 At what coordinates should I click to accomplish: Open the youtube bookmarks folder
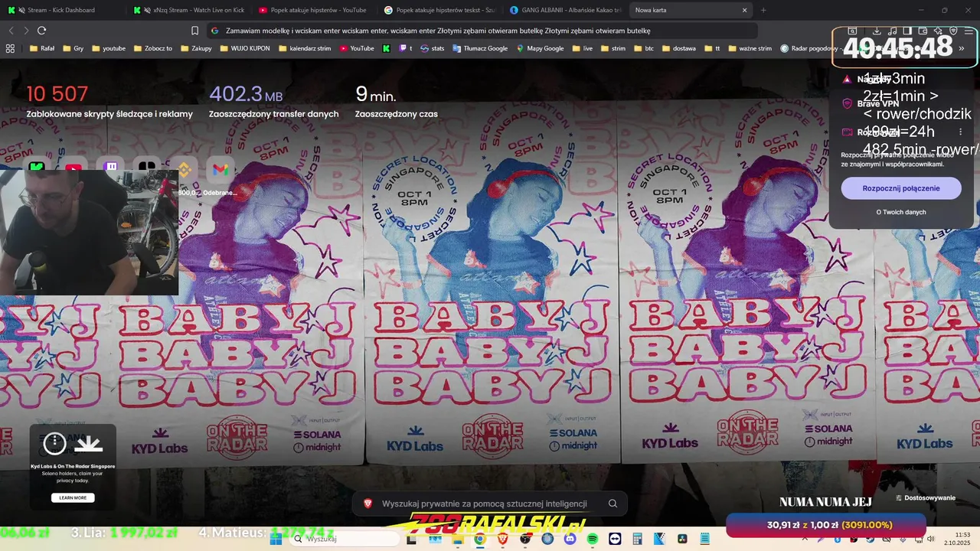coord(108,48)
